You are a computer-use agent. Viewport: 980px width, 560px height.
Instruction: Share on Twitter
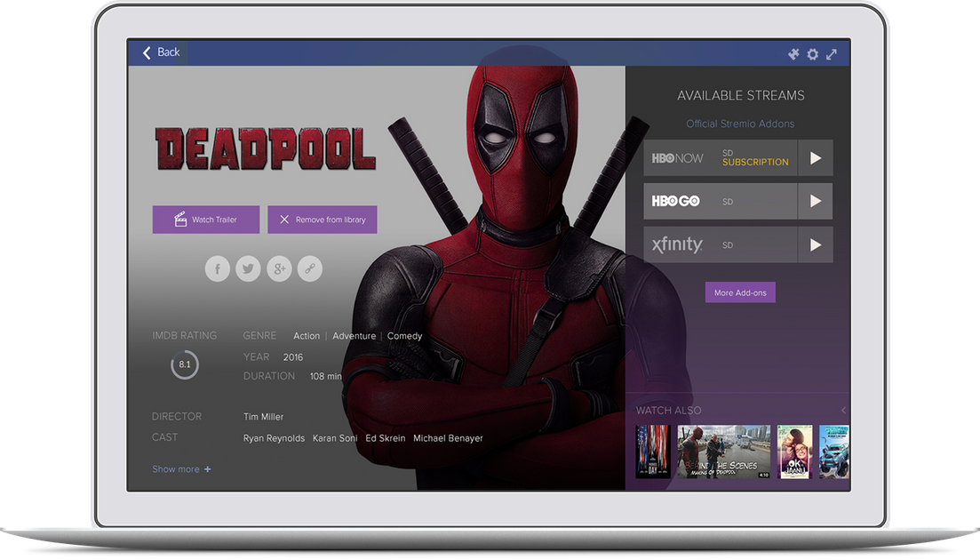(x=248, y=268)
